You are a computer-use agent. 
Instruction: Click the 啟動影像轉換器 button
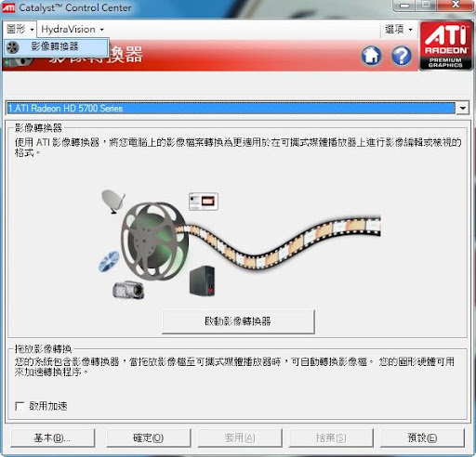238,321
